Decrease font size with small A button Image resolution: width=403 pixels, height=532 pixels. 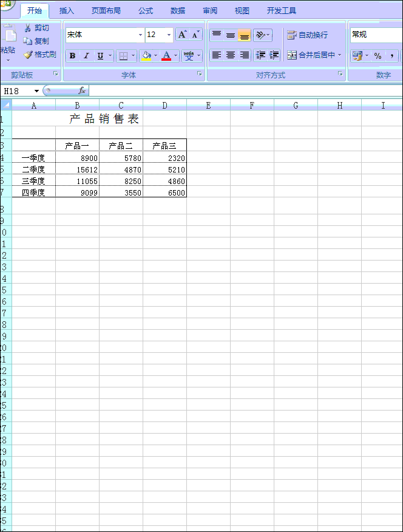195,35
